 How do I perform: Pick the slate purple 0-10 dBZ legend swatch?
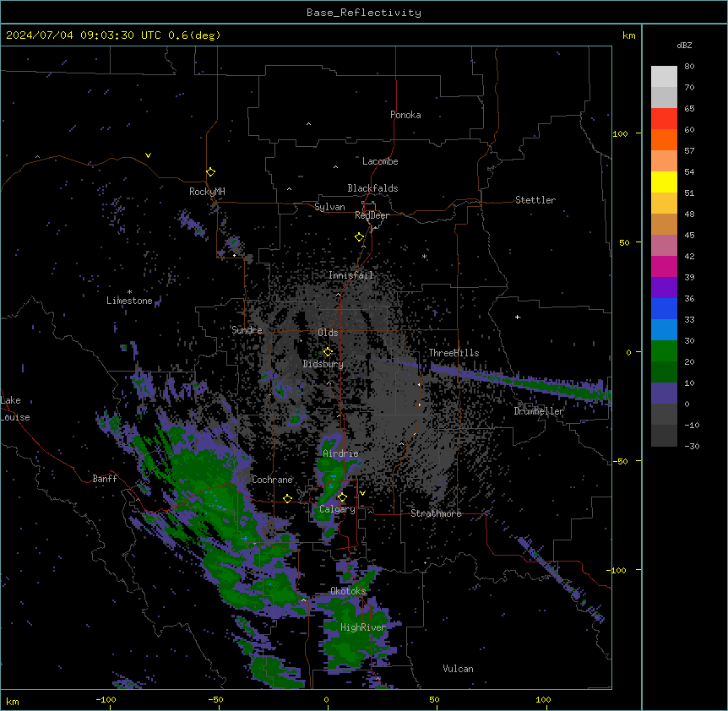point(664,393)
